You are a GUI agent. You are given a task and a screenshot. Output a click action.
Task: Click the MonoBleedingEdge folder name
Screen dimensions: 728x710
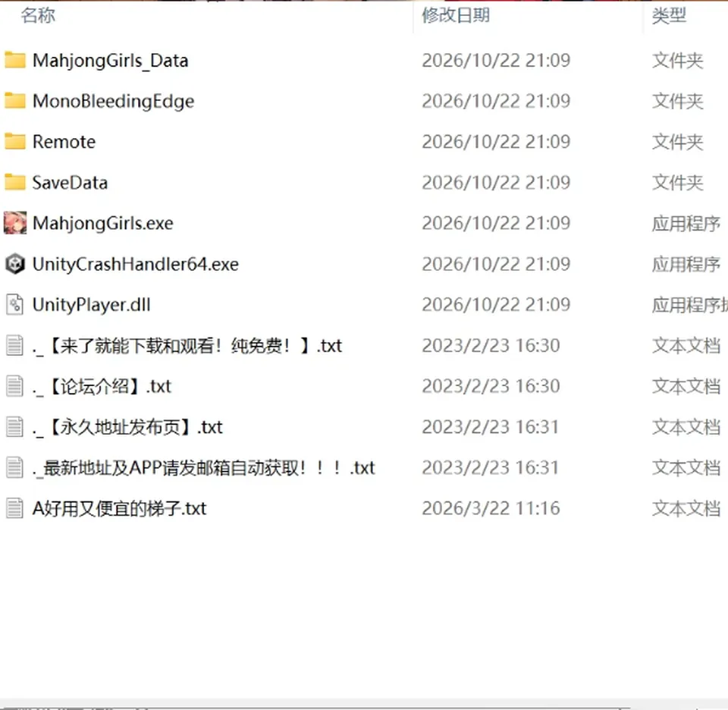click(113, 102)
